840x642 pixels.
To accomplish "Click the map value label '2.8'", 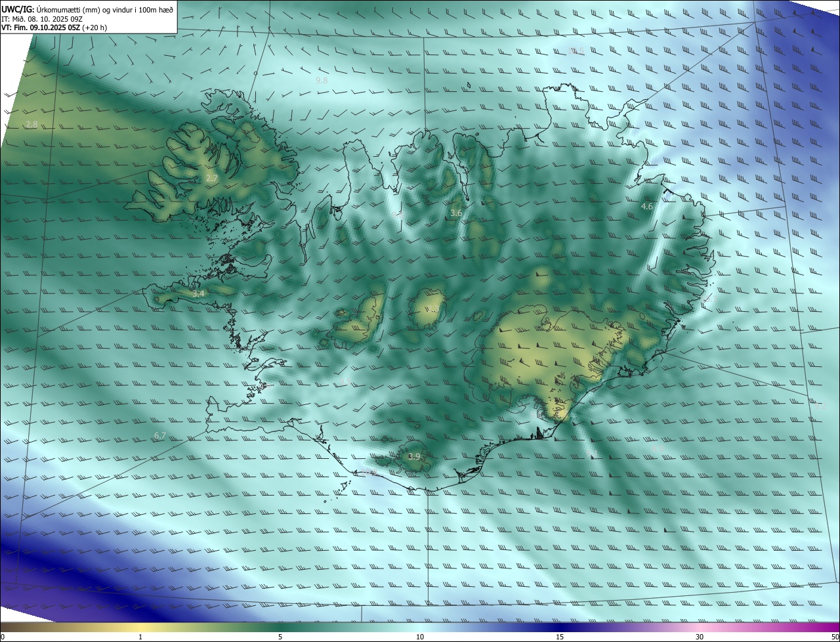I will pyautogui.click(x=31, y=124).
